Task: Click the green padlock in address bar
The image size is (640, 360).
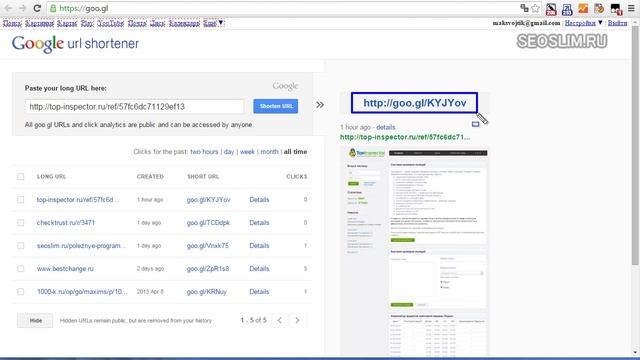Action: point(53,8)
